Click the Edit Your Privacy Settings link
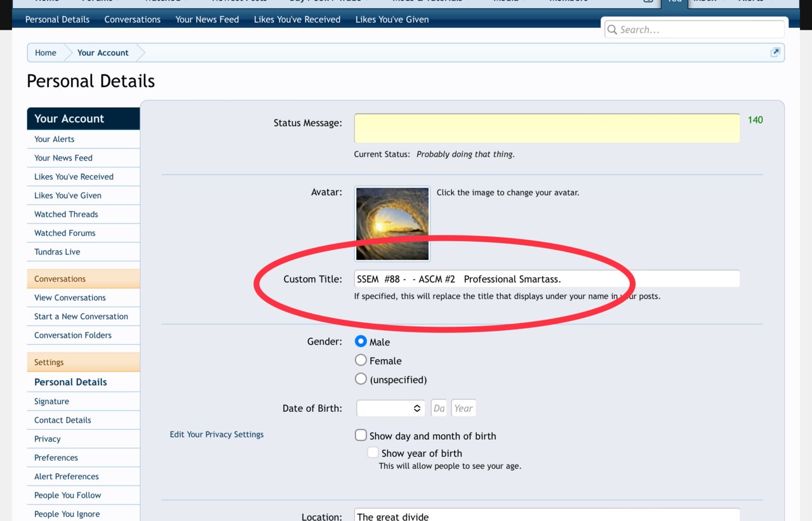Image resolution: width=812 pixels, height=521 pixels. pyautogui.click(x=216, y=435)
